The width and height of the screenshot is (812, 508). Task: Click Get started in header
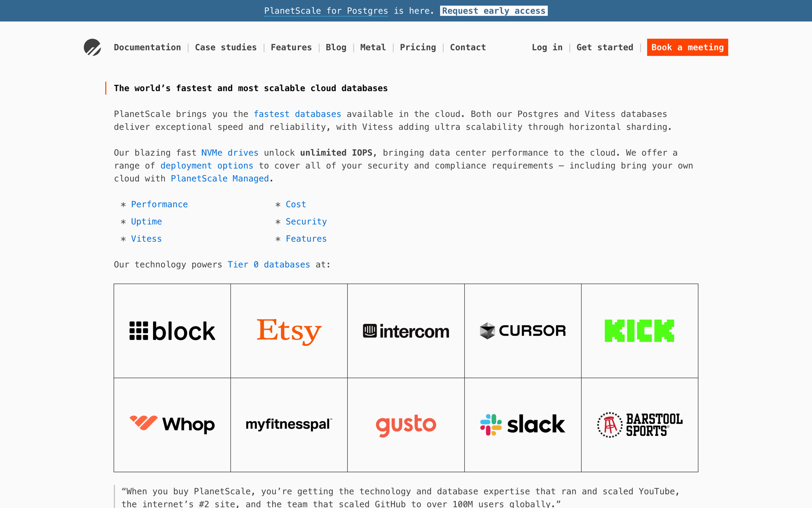pyautogui.click(x=605, y=47)
